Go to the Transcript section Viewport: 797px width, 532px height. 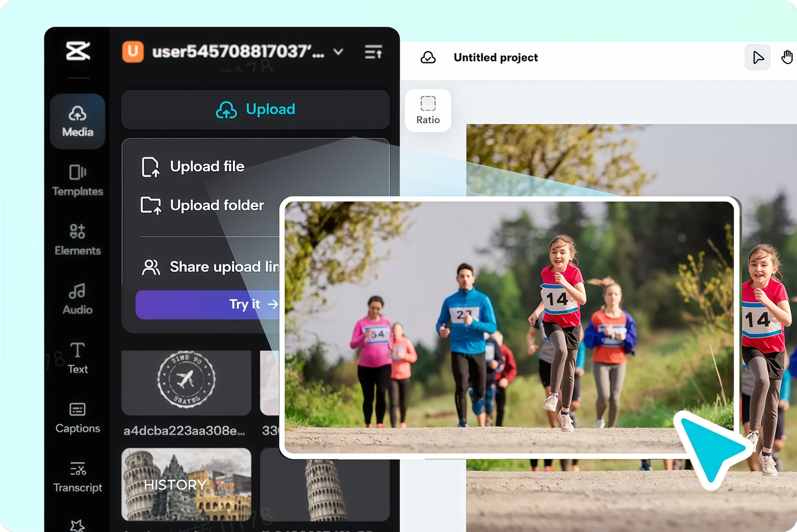coord(78,477)
